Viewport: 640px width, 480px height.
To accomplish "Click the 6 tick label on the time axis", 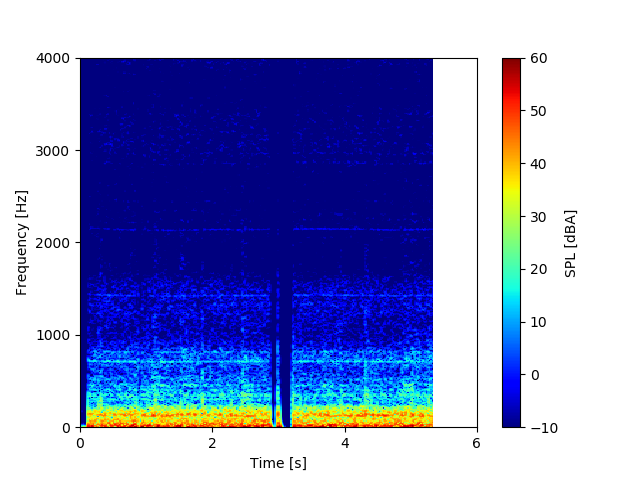I will point(477,442).
